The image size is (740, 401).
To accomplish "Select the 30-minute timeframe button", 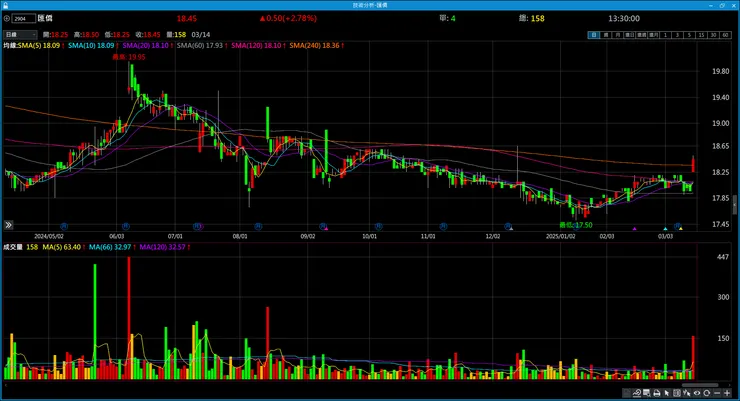I will [x=713, y=35].
